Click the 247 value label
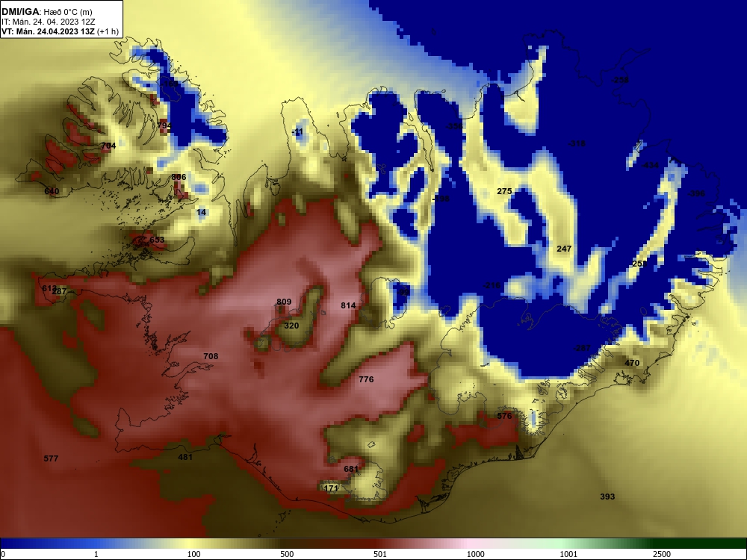This screenshot has height=560, width=747. coord(564,249)
